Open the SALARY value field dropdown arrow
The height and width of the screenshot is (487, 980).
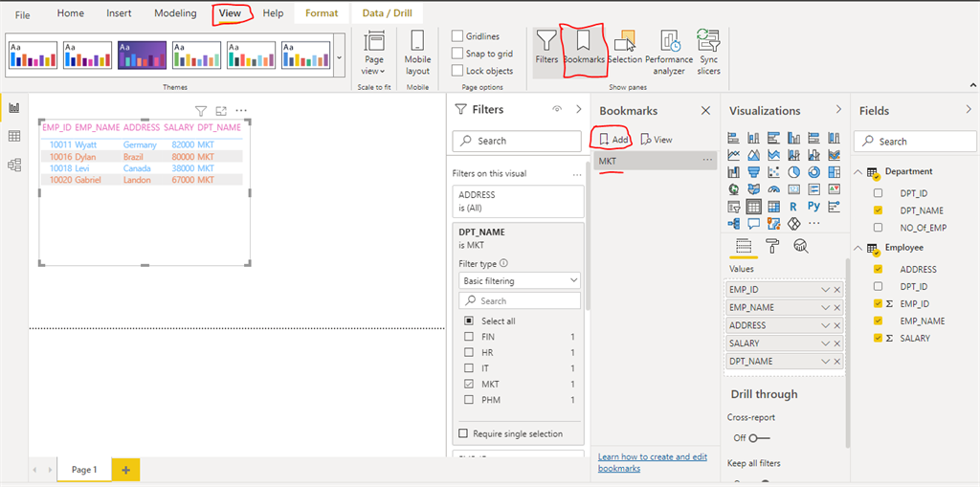click(x=826, y=343)
